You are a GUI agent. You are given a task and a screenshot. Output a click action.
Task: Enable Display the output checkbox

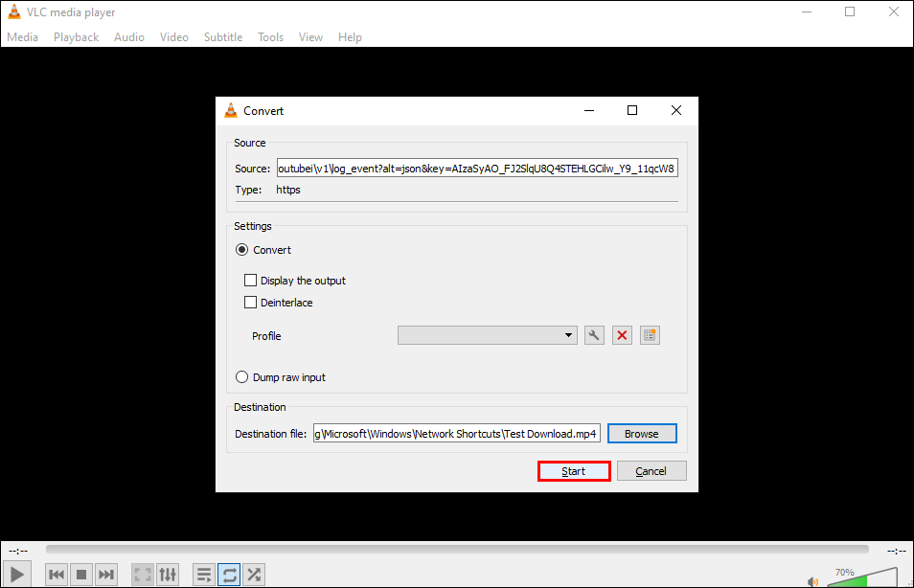tap(251, 281)
